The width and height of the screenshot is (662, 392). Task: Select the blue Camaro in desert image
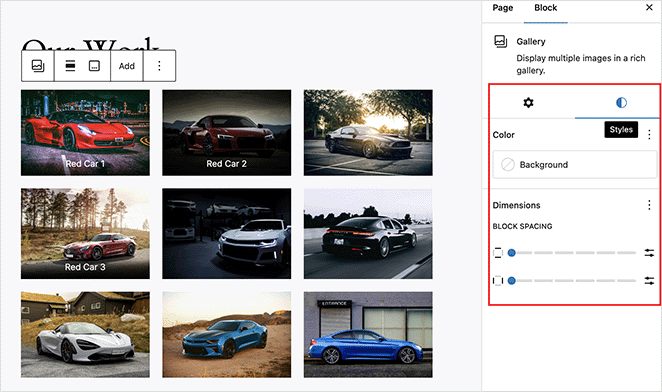(x=227, y=335)
